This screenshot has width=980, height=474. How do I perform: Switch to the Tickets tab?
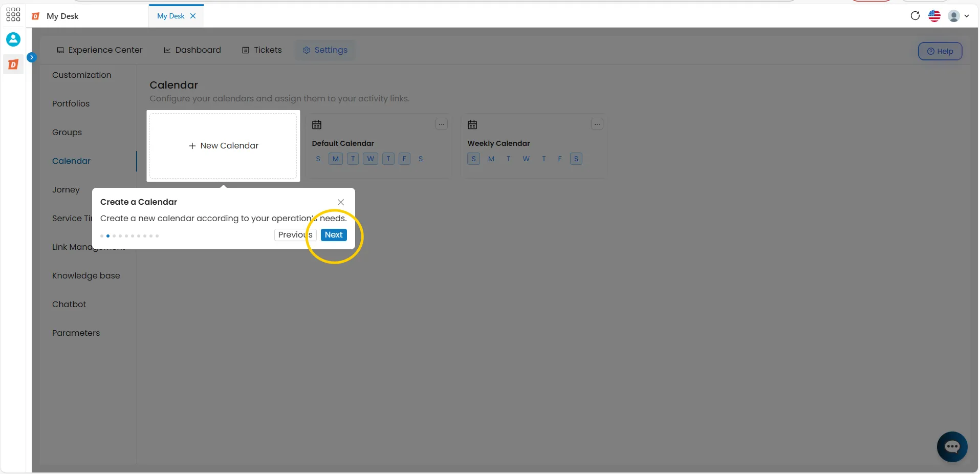point(262,50)
